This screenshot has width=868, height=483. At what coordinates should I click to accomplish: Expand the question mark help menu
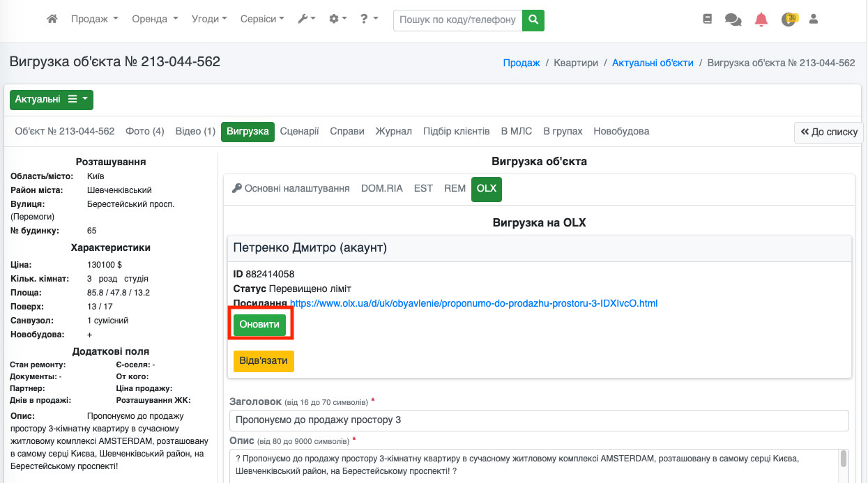[369, 20]
